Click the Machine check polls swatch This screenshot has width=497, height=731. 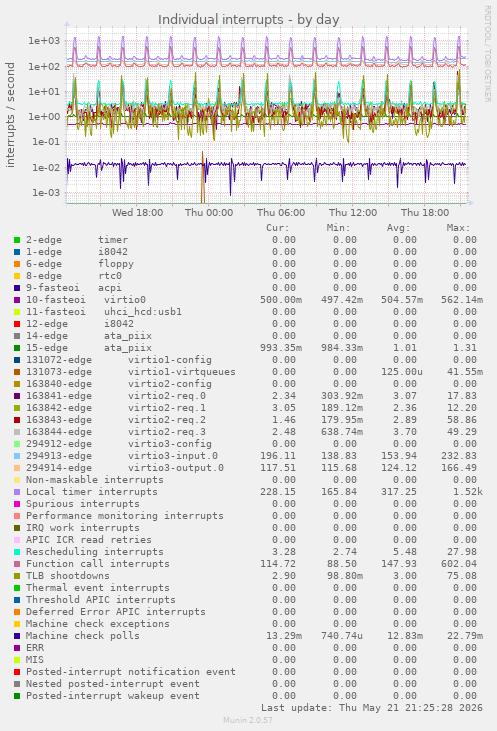17,636
